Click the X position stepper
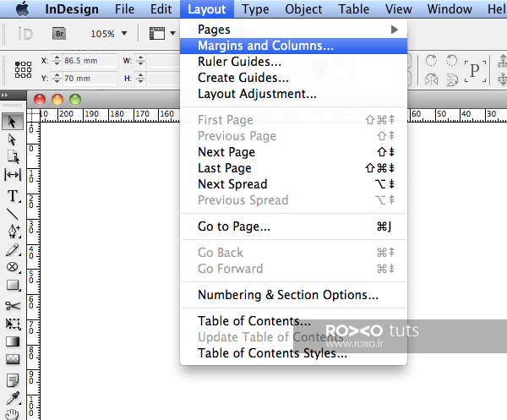Viewport: 507px width, 420px height. tap(57, 61)
